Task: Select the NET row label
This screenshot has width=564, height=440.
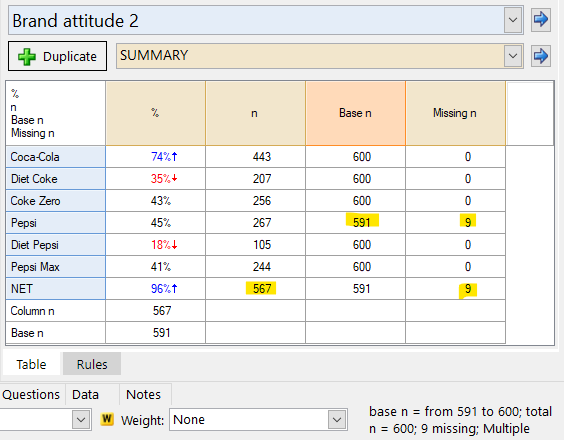Action: (55, 289)
